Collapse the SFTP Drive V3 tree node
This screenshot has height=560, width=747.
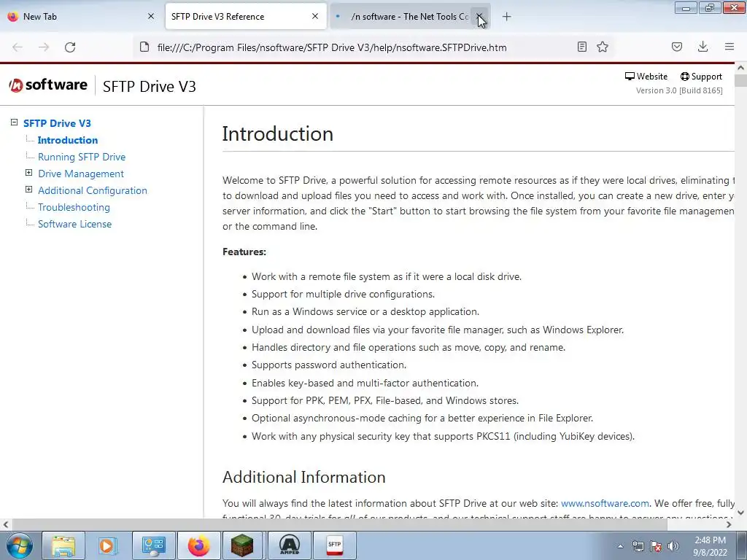(15, 122)
